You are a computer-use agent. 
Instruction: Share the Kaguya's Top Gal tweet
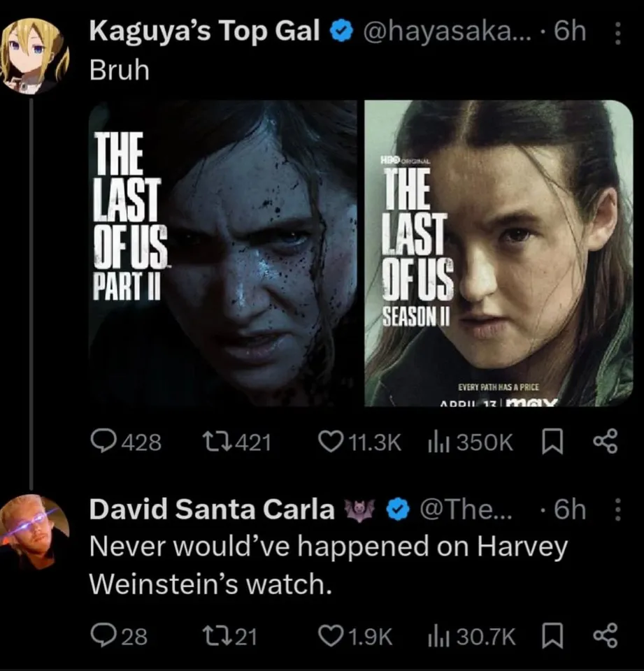coord(605,442)
